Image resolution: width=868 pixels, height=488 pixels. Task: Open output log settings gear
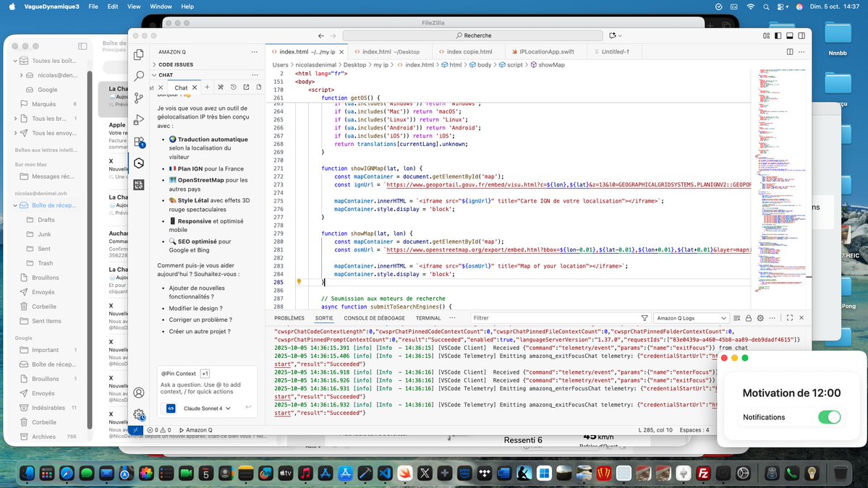760,318
